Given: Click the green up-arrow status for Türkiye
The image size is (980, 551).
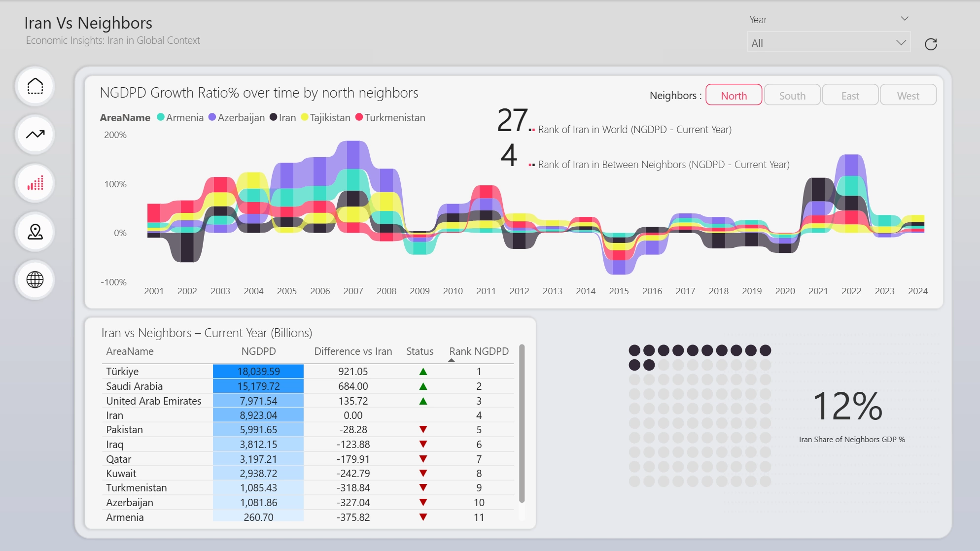Looking at the screenshot, I should coord(423,372).
